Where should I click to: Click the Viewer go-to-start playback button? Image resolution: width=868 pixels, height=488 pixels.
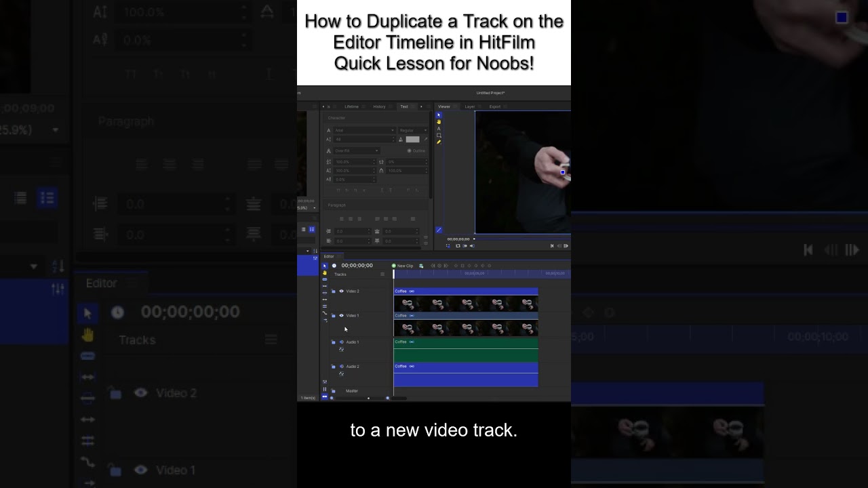[552, 246]
